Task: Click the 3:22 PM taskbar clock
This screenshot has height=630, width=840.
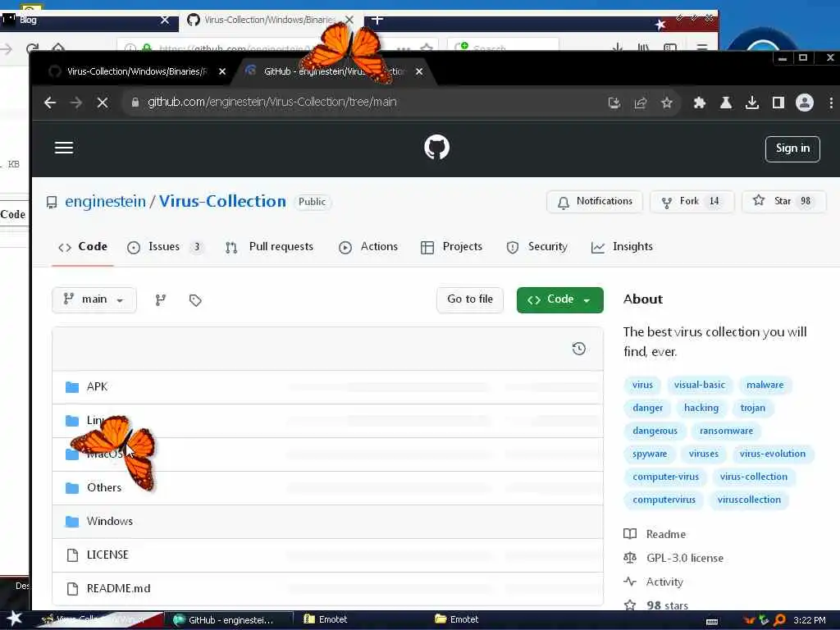Action: tap(809, 620)
